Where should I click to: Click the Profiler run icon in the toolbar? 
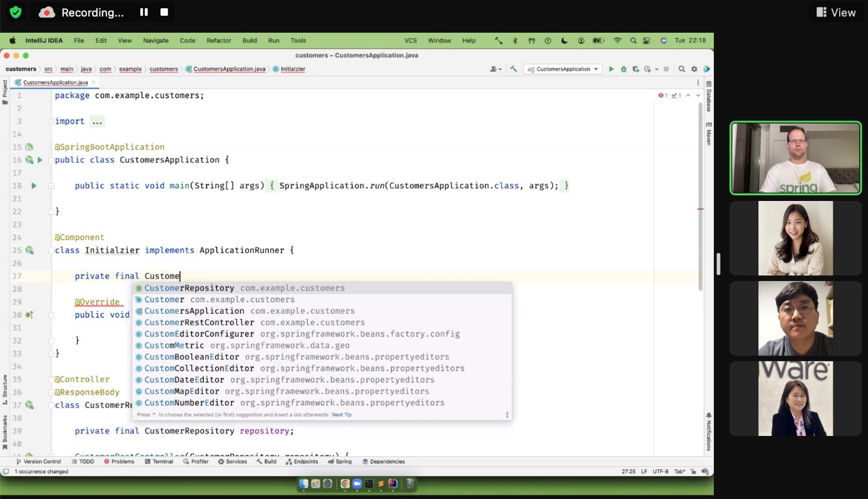pyautogui.click(x=647, y=69)
